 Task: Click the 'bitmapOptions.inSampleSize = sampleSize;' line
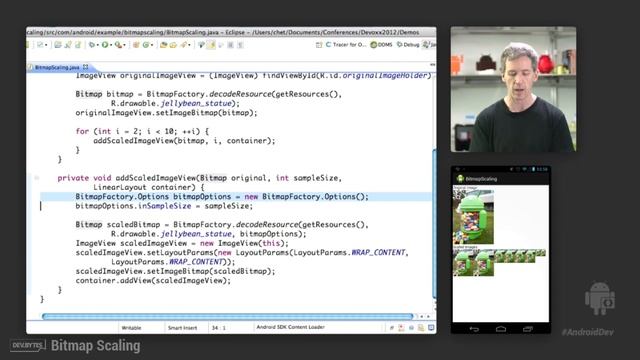164,206
